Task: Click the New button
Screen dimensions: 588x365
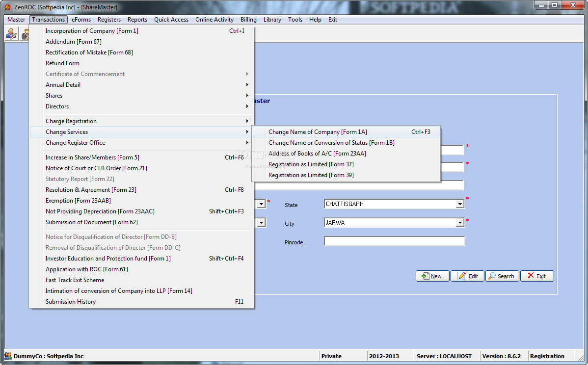Action: click(x=432, y=276)
